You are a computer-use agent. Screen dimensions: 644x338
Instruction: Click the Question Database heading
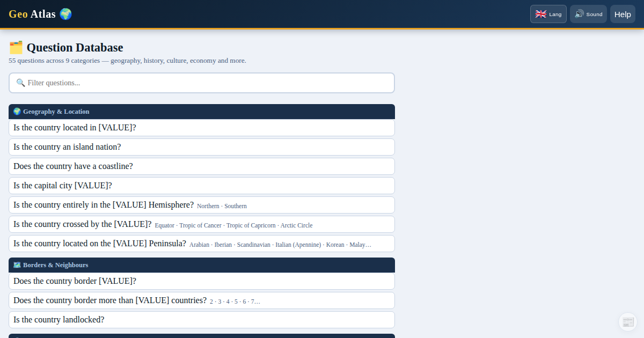(66, 47)
